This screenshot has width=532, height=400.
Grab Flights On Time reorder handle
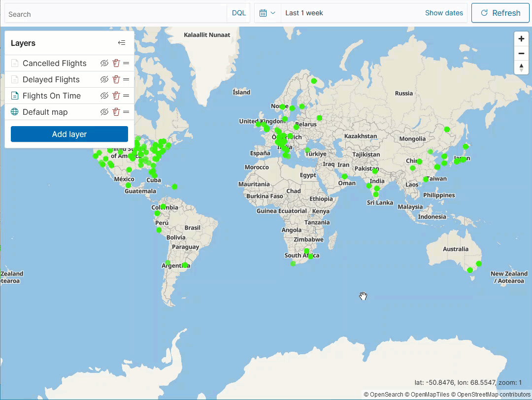coord(126,96)
